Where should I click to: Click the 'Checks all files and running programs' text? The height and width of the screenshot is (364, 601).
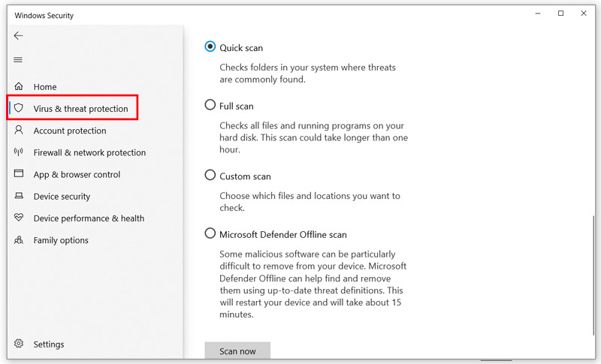[313, 137]
